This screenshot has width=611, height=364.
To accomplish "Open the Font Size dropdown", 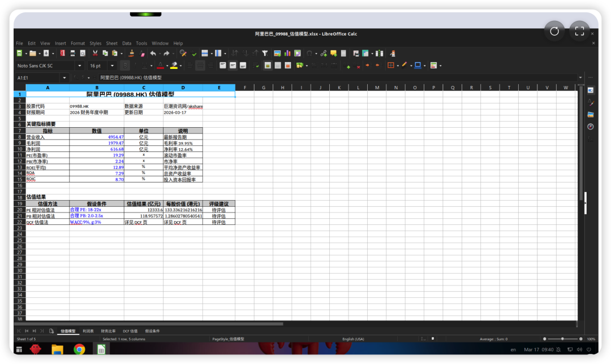I will click(112, 66).
